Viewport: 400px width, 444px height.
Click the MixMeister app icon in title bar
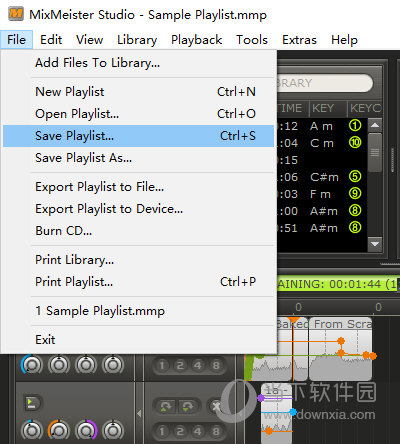coord(16,14)
